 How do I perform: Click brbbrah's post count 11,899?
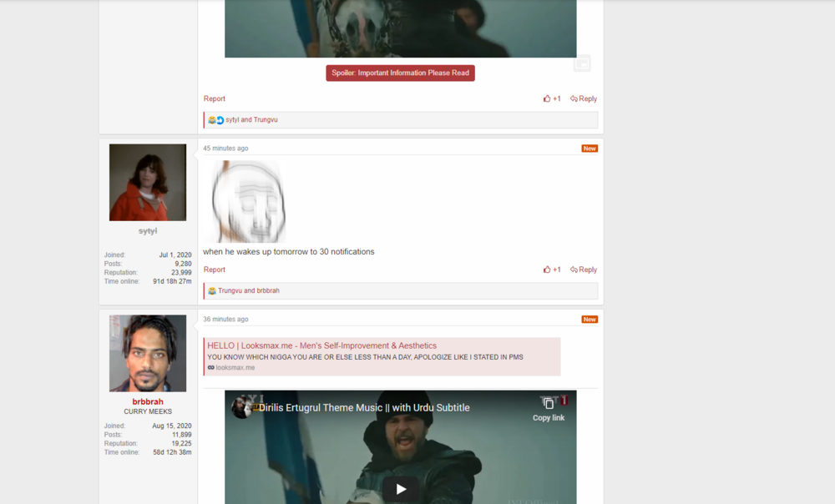(x=181, y=435)
